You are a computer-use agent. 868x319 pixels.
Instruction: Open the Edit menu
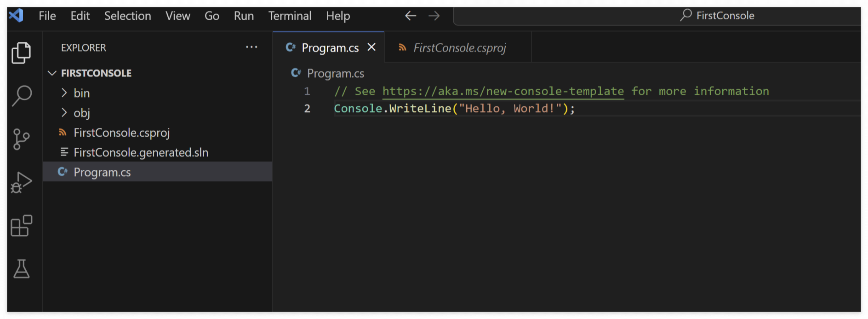click(x=80, y=16)
